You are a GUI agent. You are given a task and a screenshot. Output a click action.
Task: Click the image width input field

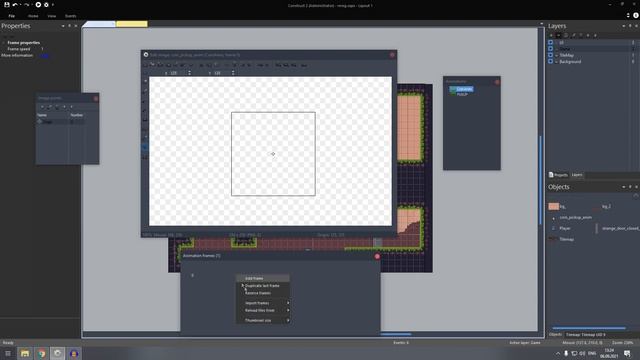click(178, 73)
